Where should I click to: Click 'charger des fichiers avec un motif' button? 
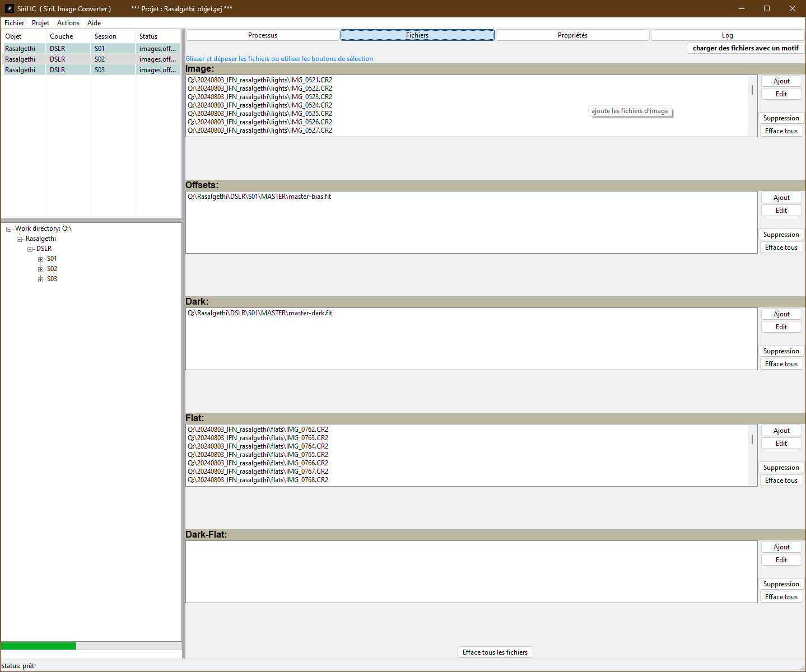click(746, 48)
